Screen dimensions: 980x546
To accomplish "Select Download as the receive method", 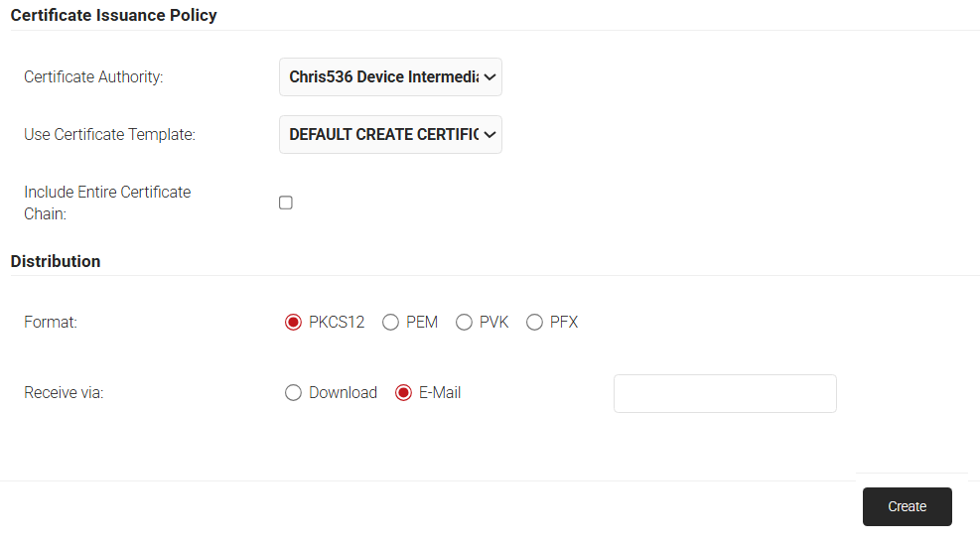I will point(293,392).
